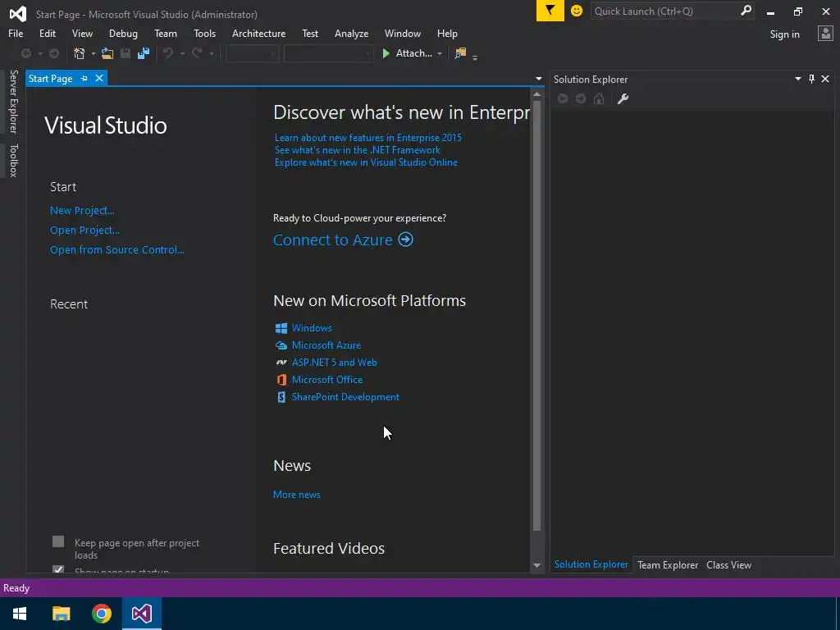Viewport: 840px width, 630px height.
Task: Click the Solution Explorer Forward arrow icon
Action: 581,98
